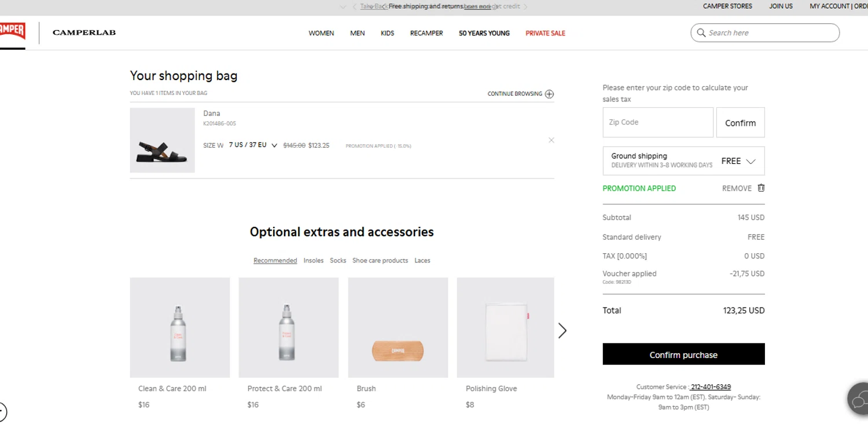The width and height of the screenshot is (868, 431).
Task: Open Clean & Care 200 ml image
Action: point(180,327)
